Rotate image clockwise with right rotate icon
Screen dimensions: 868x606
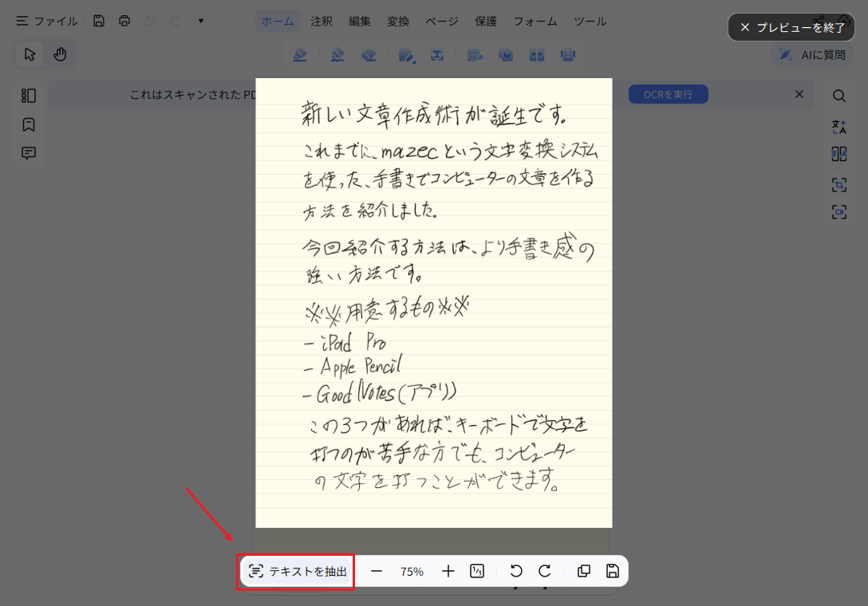(545, 571)
